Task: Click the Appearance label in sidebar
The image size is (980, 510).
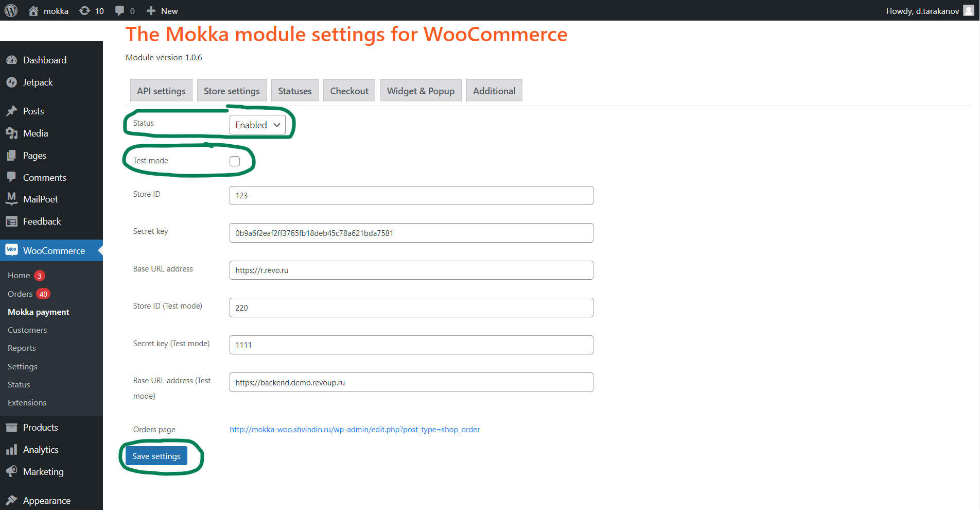Action: pyautogui.click(x=47, y=501)
